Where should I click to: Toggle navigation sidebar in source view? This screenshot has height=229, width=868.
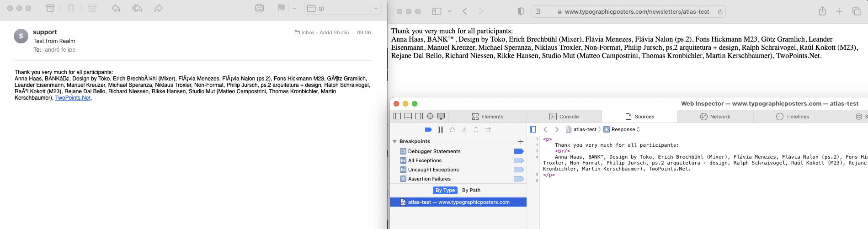pos(533,129)
